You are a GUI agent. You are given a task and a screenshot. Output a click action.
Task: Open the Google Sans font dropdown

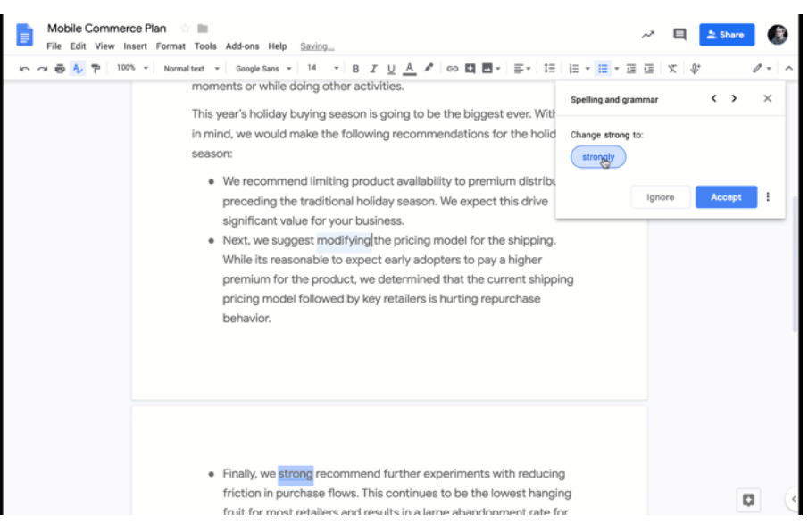tap(263, 69)
